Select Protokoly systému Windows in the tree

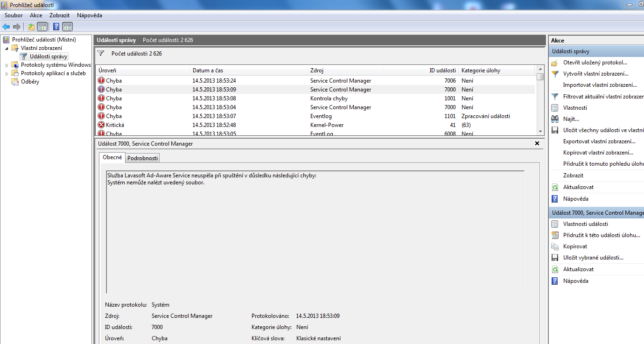[56, 65]
